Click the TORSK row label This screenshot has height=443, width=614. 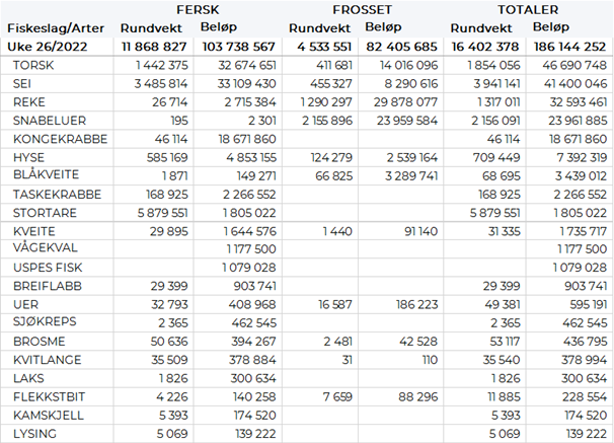pyautogui.click(x=35, y=64)
